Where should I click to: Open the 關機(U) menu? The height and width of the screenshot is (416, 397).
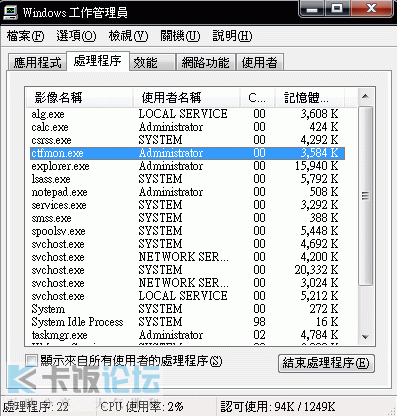tap(180, 36)
